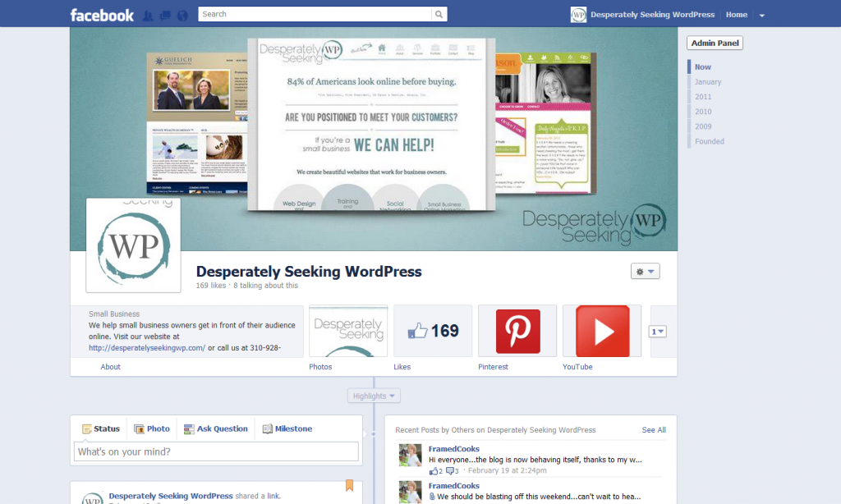Select the Status tab in composer
Screen dimensions: 841x504
[101, 429]
